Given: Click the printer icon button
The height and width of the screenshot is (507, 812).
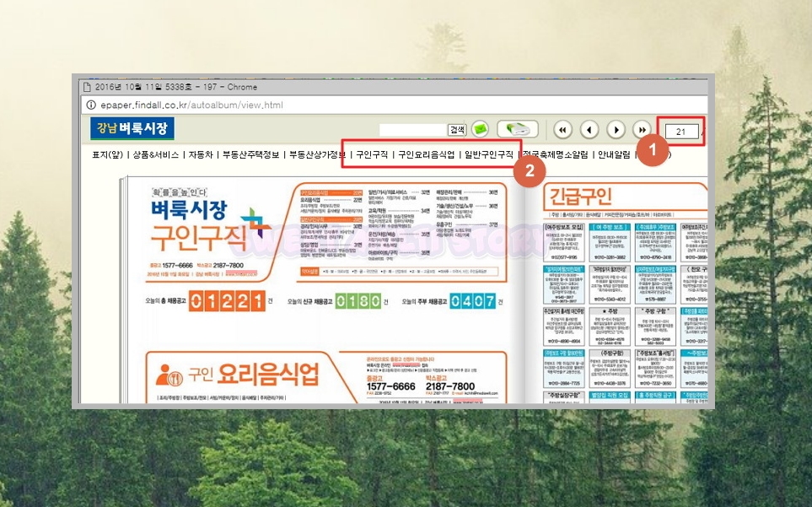Looking at the screenshot, I should tap(518, 129).
